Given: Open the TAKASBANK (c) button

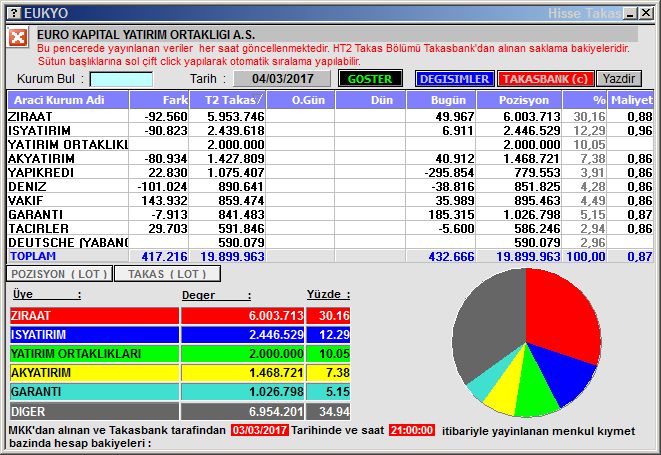Looking at the screenshot, I should click(x=545, y=79).
